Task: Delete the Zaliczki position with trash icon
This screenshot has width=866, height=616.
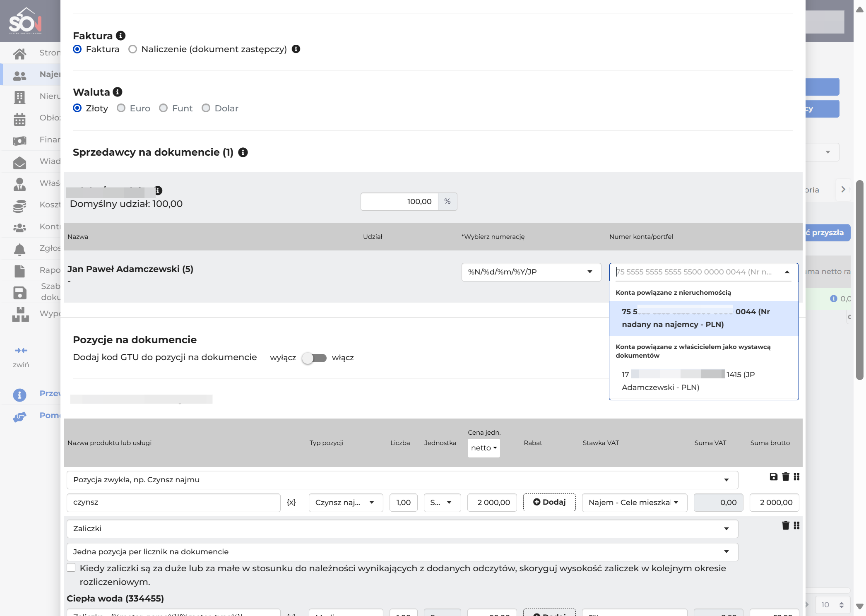Action: point(786,525)
